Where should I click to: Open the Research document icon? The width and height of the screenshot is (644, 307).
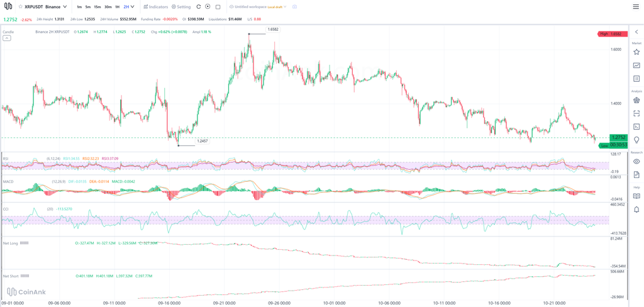pyautogui.click(x=636, y=174)
